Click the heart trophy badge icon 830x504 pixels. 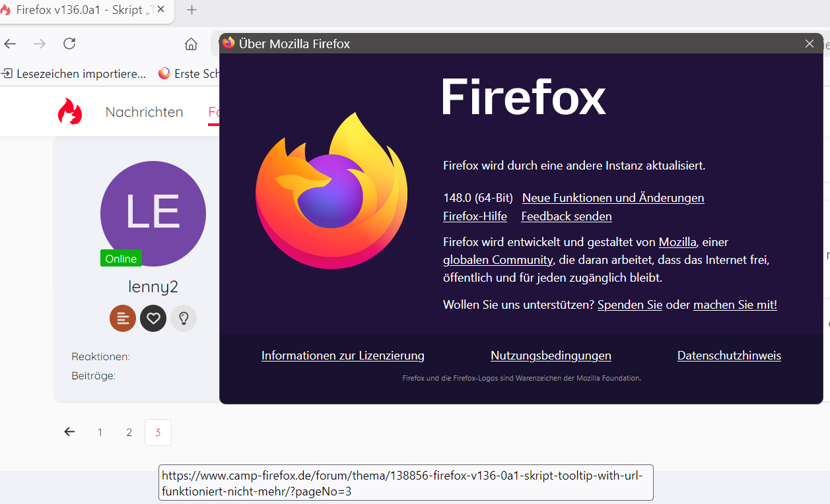[x=153, y=318]
